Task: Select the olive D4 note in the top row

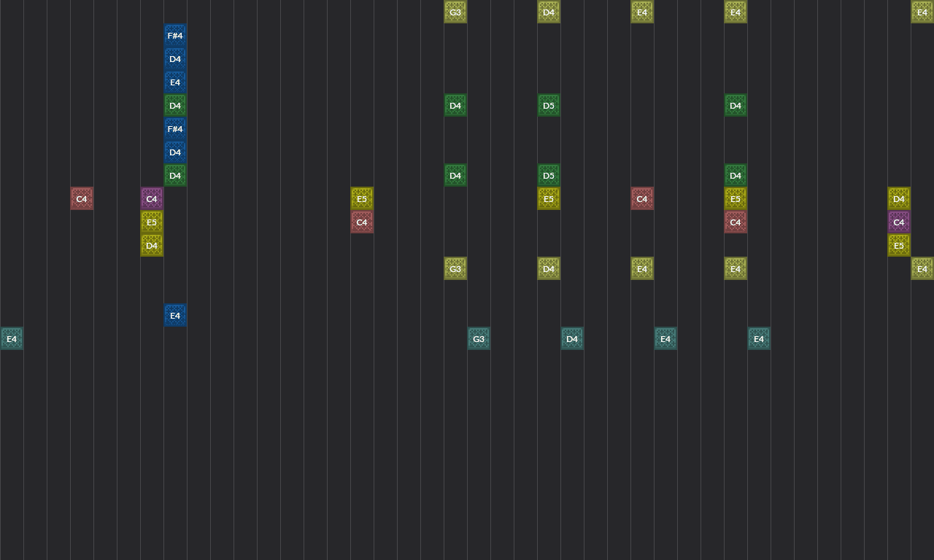Action: click(549, 12)
